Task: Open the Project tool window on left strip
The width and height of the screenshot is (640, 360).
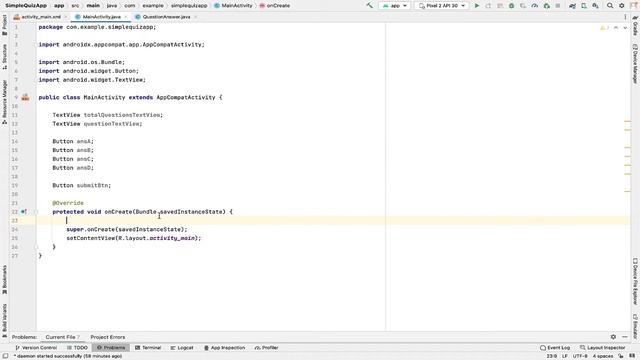Action: click(x=4, y=24)
